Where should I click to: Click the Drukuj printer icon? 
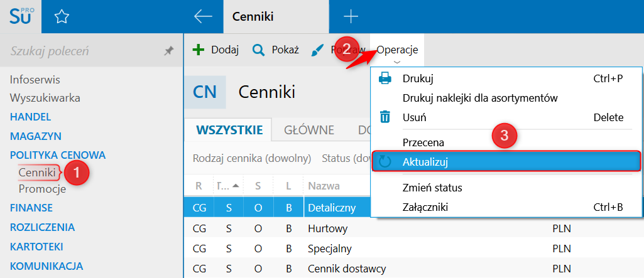[385, 78]
